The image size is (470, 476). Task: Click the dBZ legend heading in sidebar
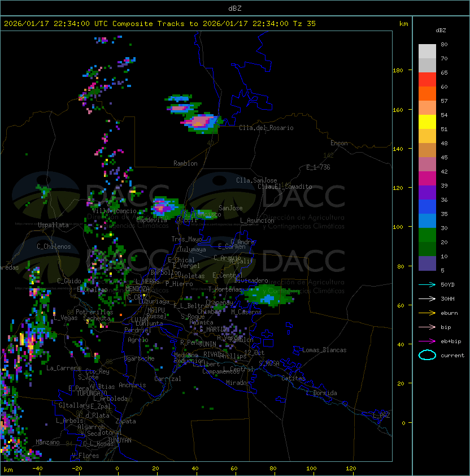coord(441,30)
